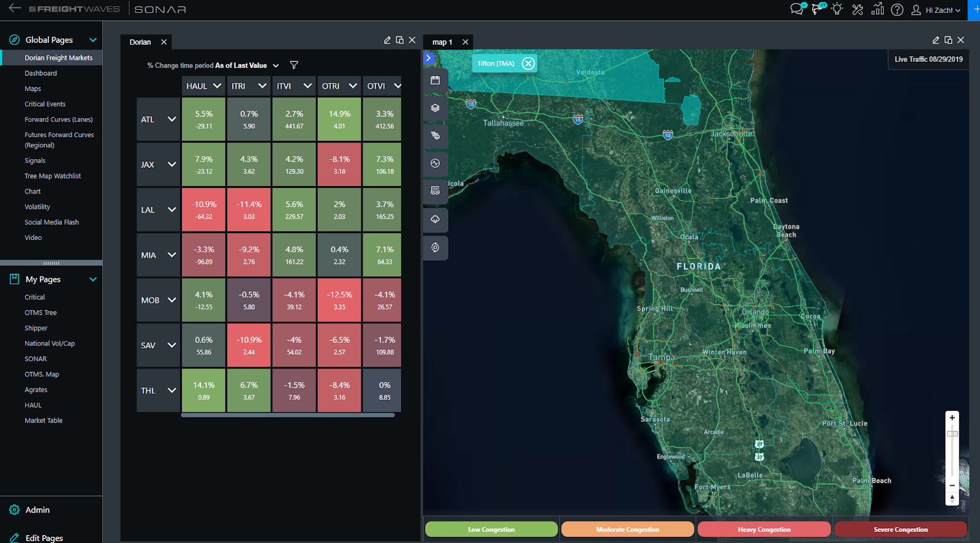Open the help question mark icon
980x543 pixels.
897,10
